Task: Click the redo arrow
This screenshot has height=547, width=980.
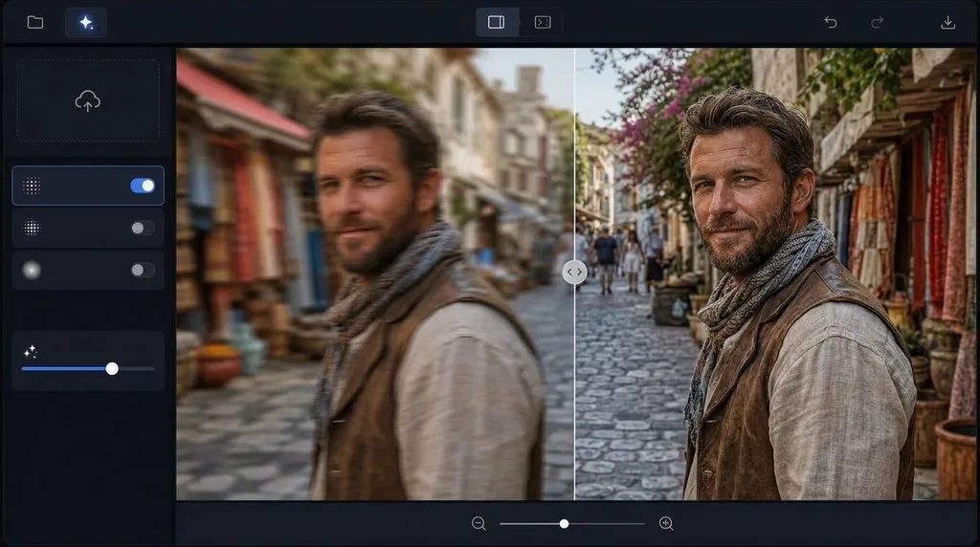Action: tap(877, 23)
